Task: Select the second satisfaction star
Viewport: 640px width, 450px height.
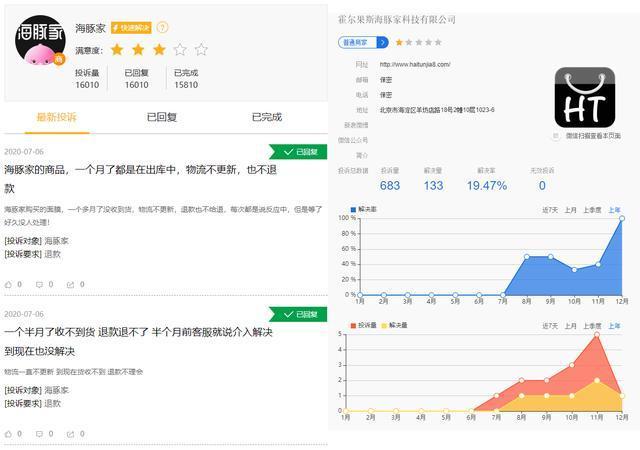Action: pos(138,49)
